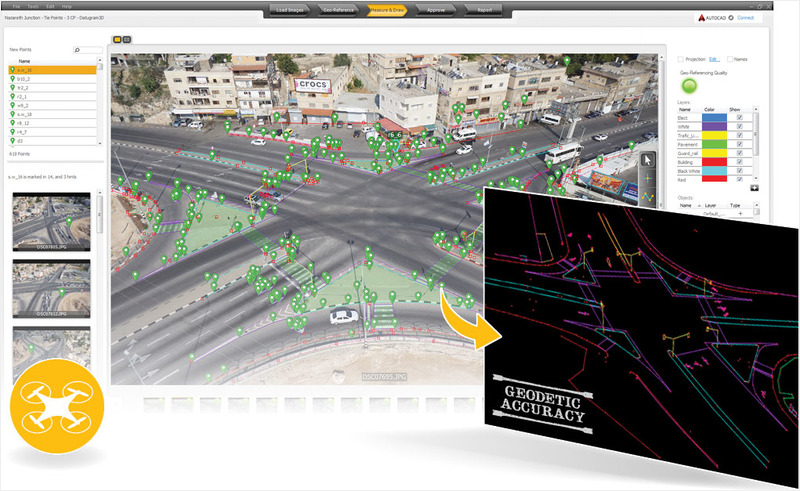This screenshot has width=800, height=491.
Task: Select point tr2_2 in list
Action: click(52, 88)
